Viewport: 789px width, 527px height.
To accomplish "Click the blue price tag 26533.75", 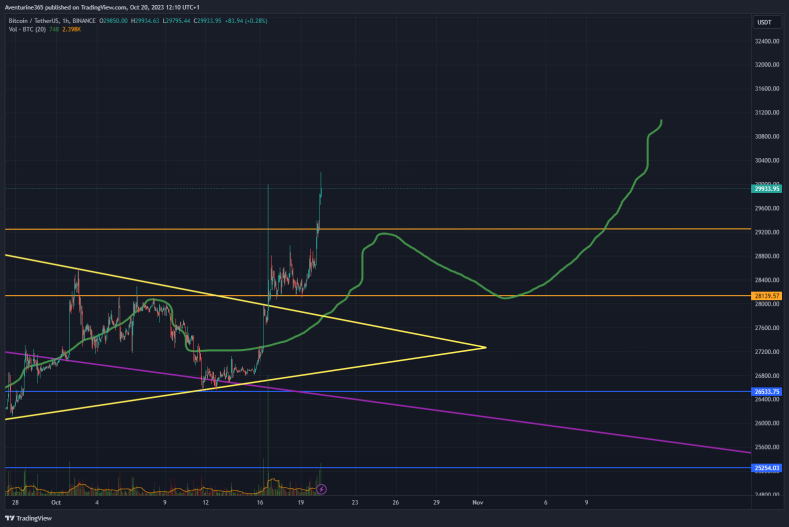I will pyautogui.click(x=766, y=392).
